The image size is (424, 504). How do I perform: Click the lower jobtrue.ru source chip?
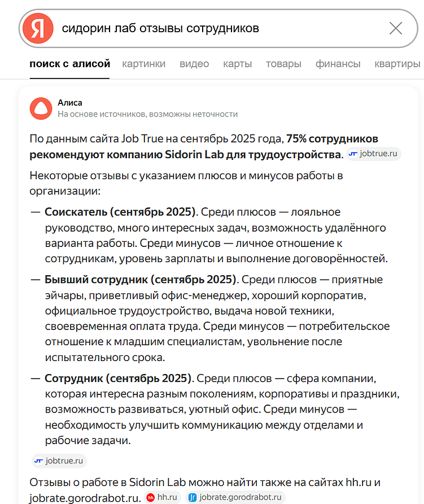[x=59, y=460]
